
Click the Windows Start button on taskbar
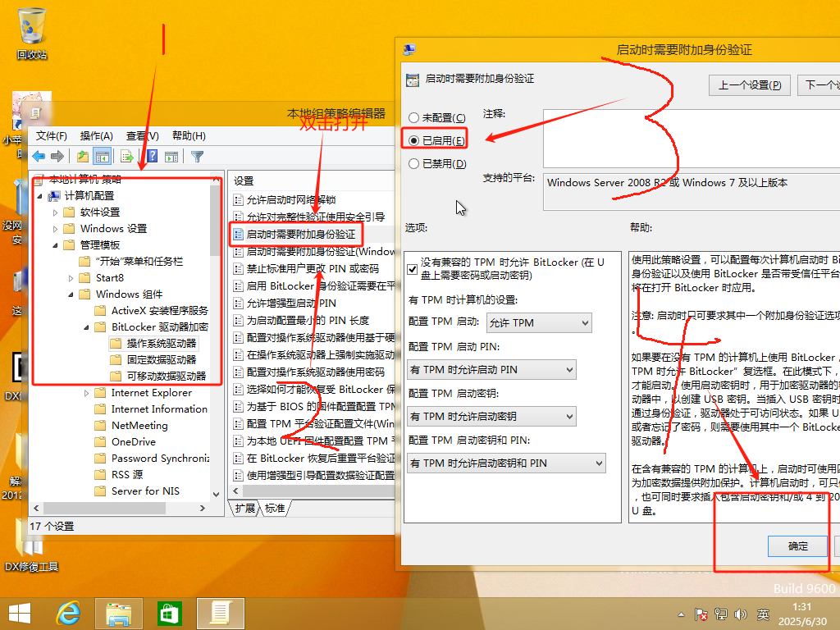[20, 614]
